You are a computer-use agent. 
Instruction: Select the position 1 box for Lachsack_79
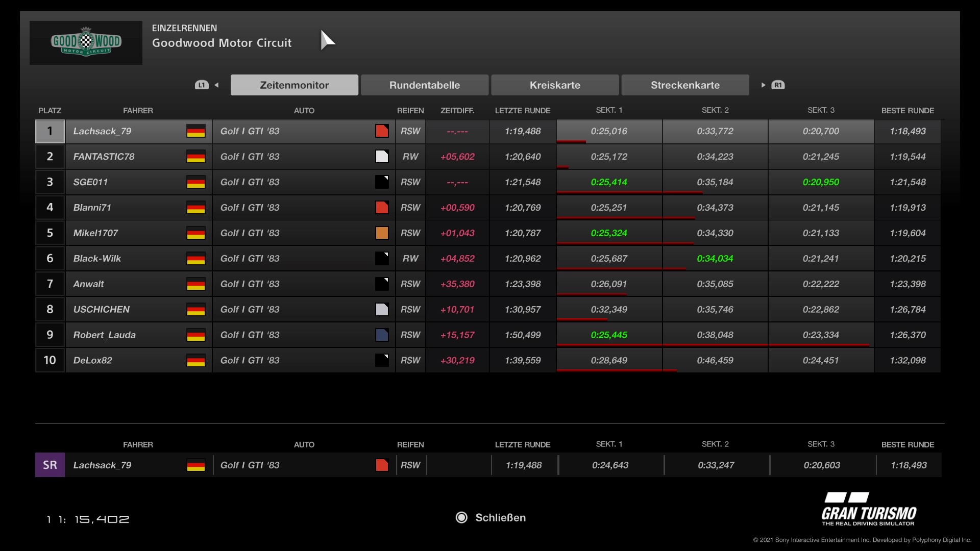(50, 131)
